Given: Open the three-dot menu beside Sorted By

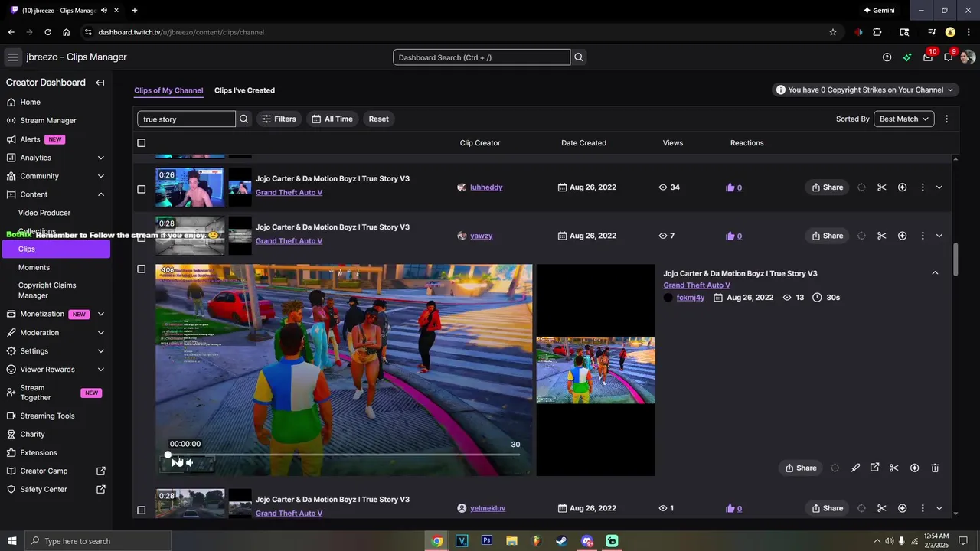Looking at the screenshot, I should (x=946, y=119).
